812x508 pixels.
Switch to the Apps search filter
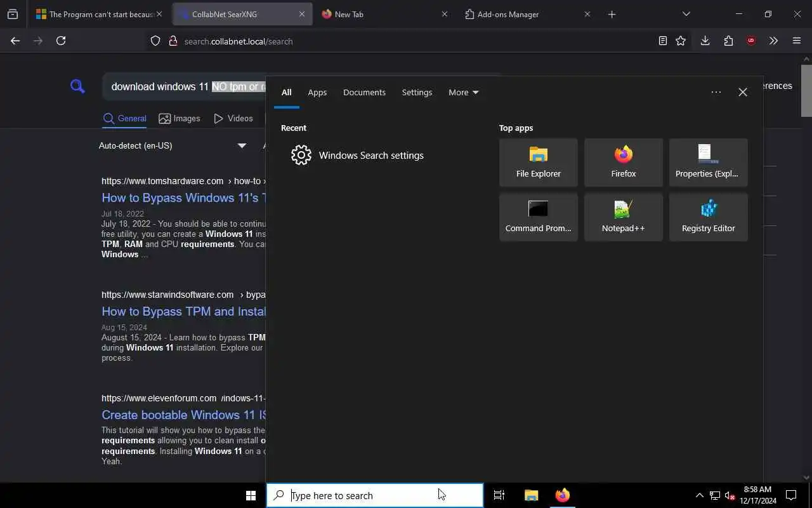pos(317,93)
